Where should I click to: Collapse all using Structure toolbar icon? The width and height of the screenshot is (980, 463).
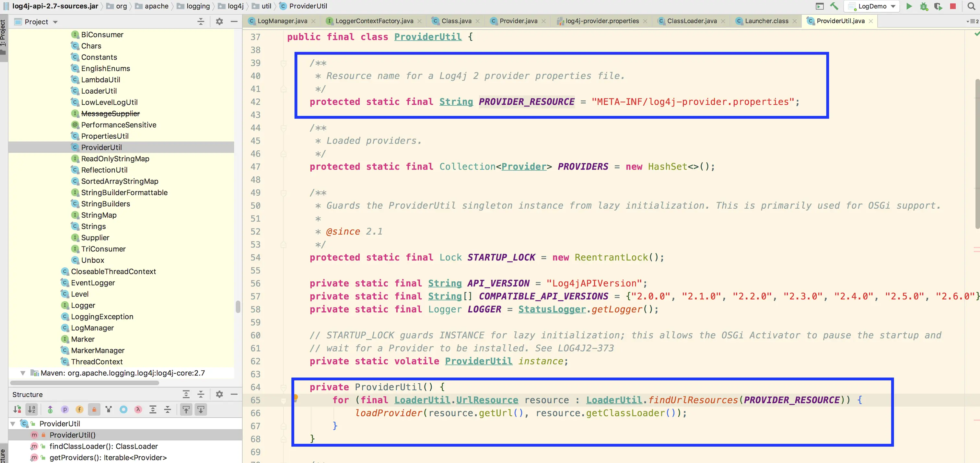coord(168,409)
